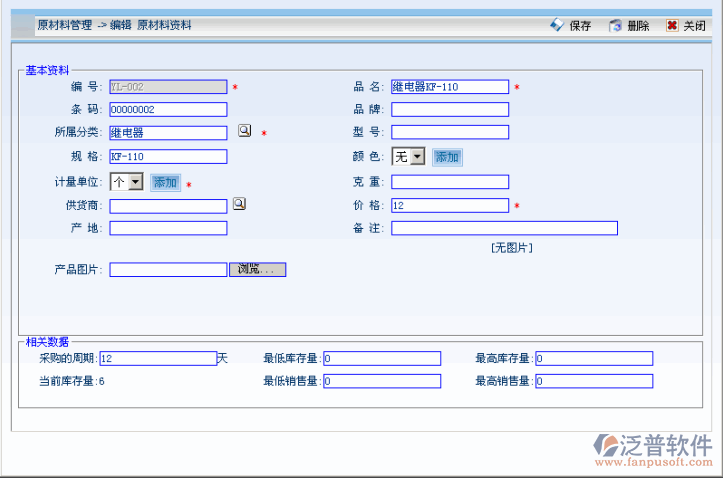
Task: Click the empty 型号 input field
Action: tap(450, 132)
